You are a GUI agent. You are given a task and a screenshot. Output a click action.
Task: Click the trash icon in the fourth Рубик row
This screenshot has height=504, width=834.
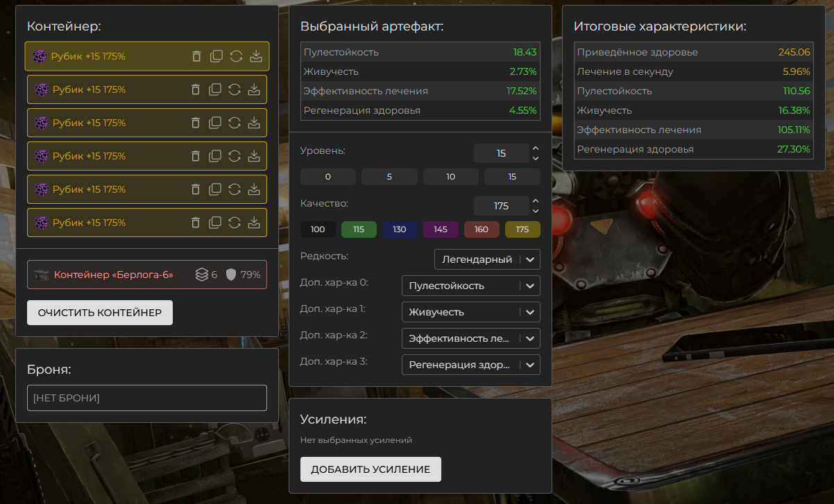(x=196, y=156)
